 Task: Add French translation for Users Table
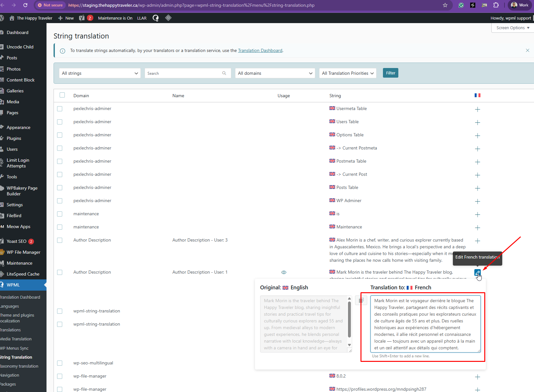click(478, 123)
